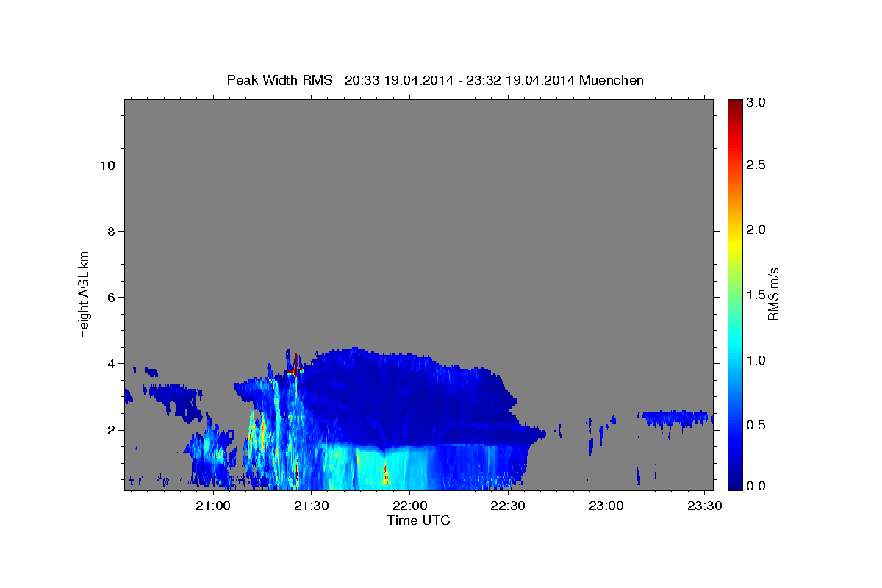This screenshot has height=588, width=882.
Task: Click the height tick label 6
Action: pos(112,297)
